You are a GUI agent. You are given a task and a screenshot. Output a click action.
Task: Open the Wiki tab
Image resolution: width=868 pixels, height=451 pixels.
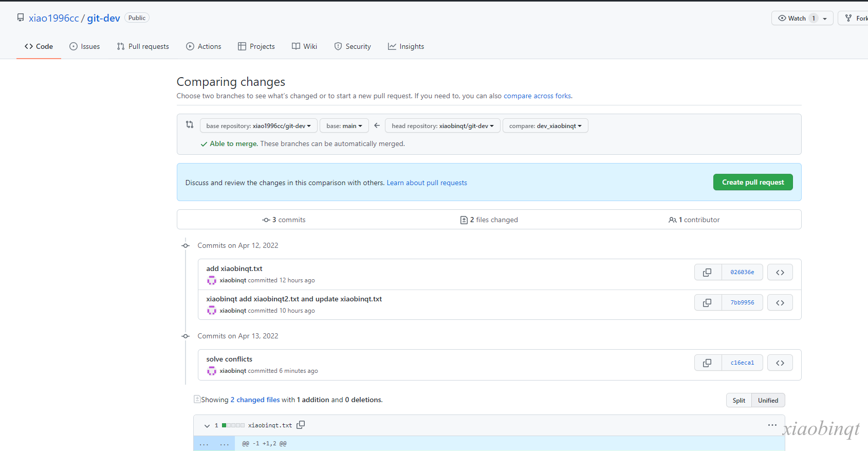coord(305,46)
